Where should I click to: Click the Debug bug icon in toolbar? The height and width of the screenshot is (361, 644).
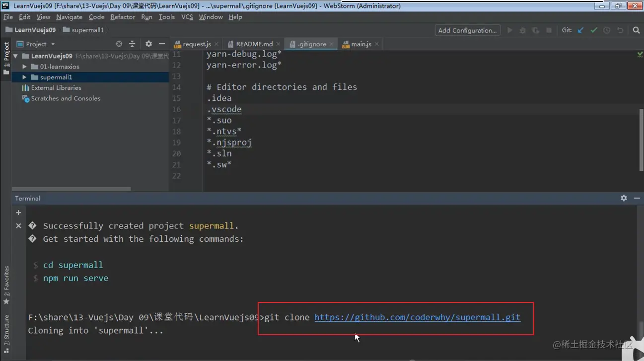522,30
